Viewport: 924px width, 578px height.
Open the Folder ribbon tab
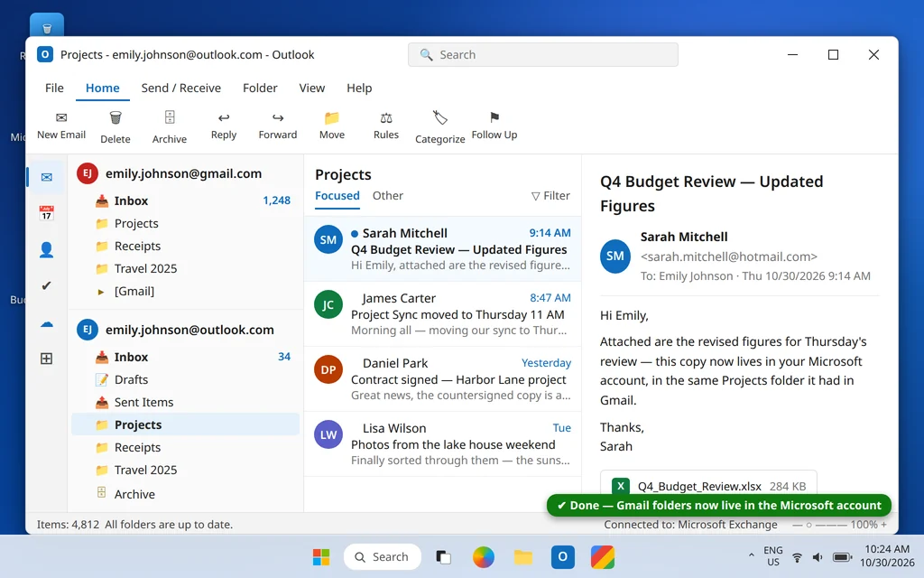(260, 88)
